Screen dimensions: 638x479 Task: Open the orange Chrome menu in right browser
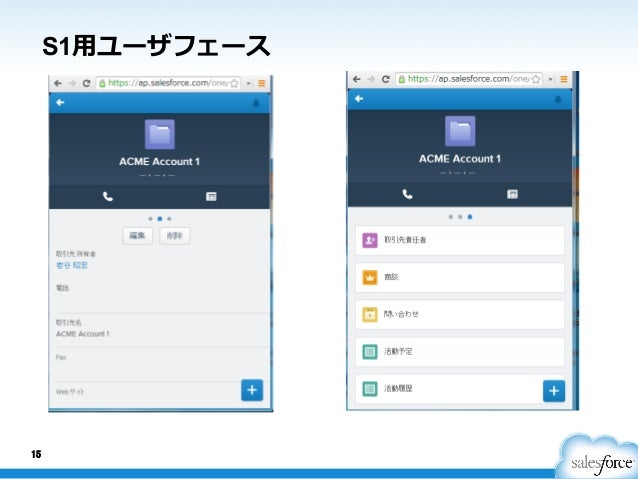564,79
